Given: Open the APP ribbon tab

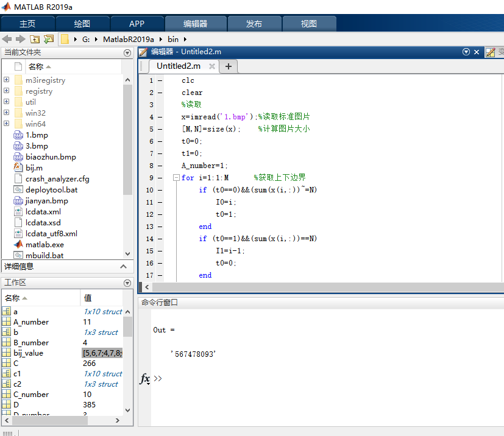Looking at the screenshot, I should tap(137, 24).
